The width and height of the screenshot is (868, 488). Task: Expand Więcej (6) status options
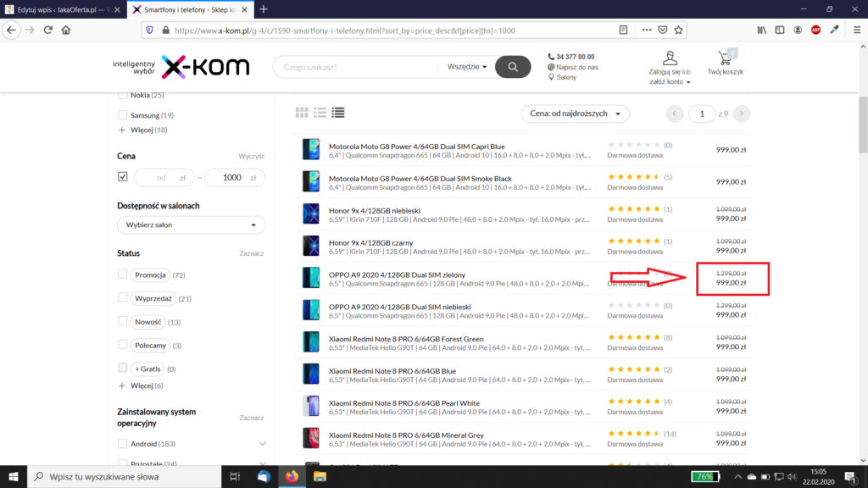[x=141, y=385]
